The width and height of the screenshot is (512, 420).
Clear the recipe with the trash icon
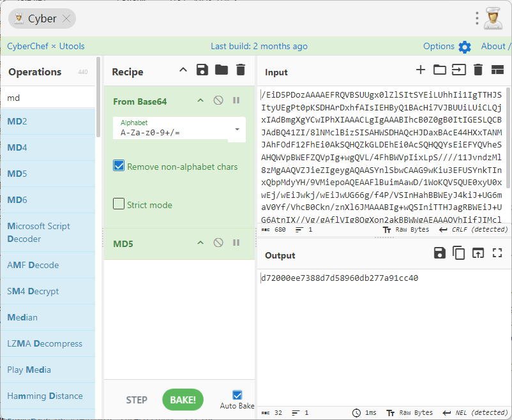click(x=241, y=70)
